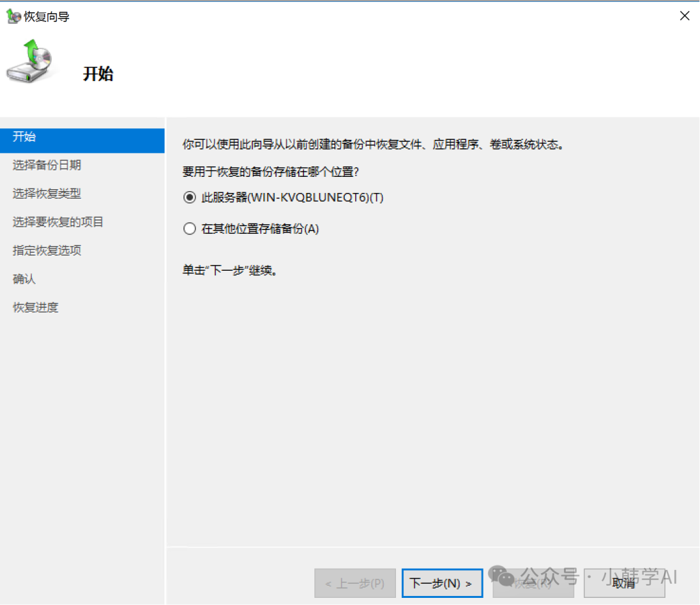Switch to the 指定恢复选项 step

point(47,251)
